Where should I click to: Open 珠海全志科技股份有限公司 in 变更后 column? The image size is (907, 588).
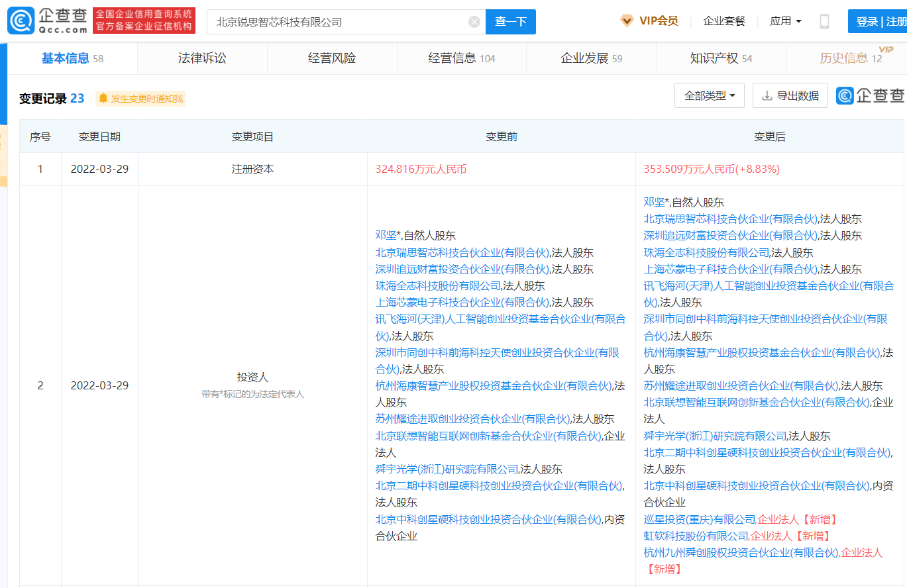click(x=707, y=252)
